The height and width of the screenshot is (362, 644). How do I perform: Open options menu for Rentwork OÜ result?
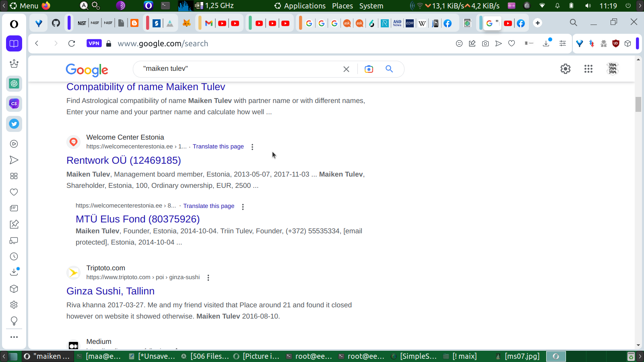[x=252, y=147]
